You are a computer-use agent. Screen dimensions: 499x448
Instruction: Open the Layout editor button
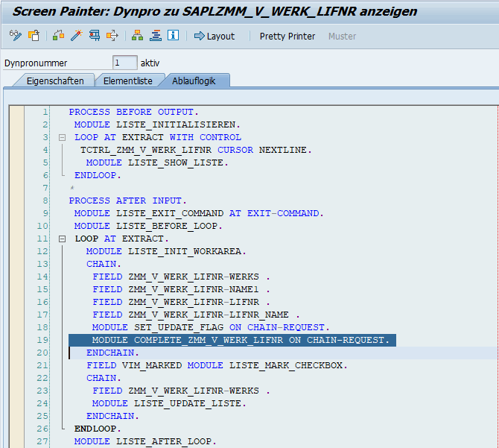click(x=214, y=36)
